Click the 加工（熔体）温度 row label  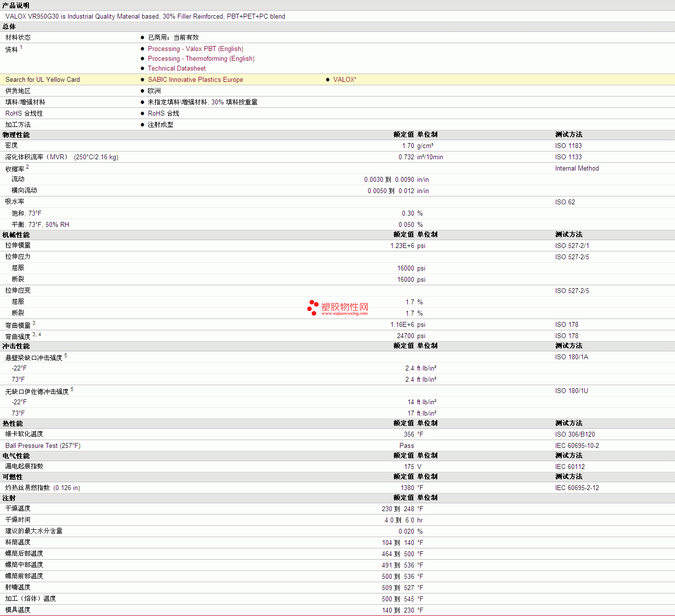[31, 599]
